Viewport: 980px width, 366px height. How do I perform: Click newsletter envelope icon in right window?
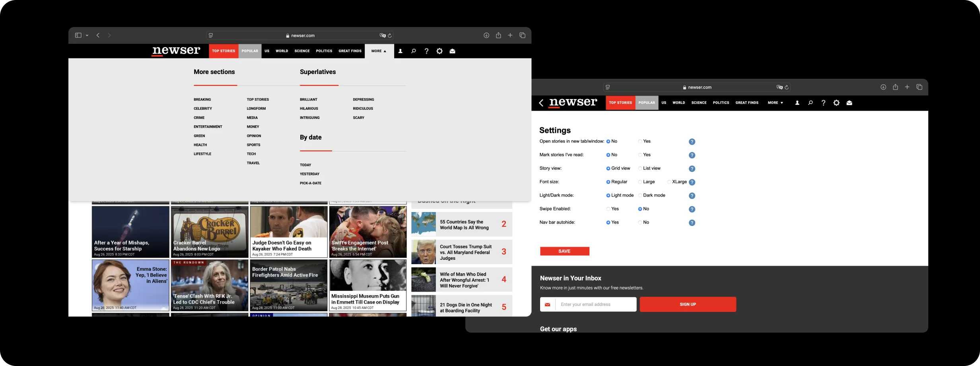(849, 103)
